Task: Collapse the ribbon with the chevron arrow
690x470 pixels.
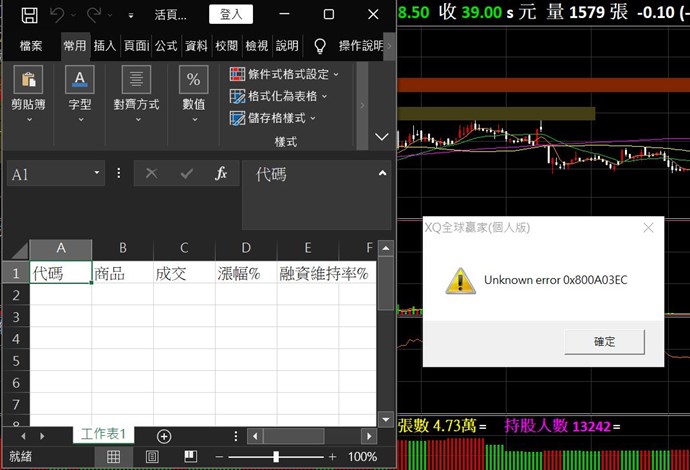Action: tap(382, 137)
